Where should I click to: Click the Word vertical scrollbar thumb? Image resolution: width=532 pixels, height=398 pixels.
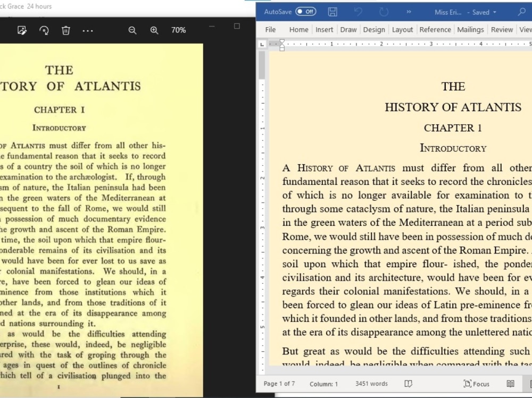click(262, 64)
